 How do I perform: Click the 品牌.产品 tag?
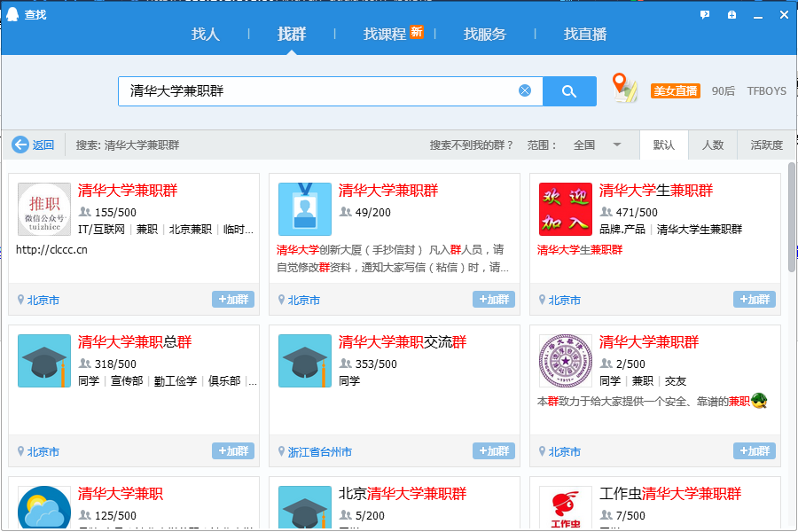coord(622,230)
